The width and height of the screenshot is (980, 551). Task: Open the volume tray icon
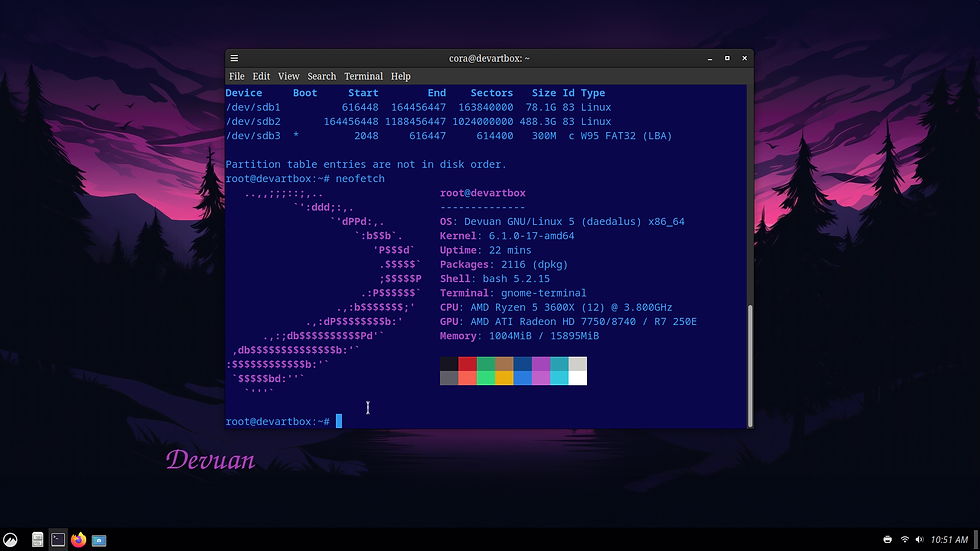[x=919, y=540]
